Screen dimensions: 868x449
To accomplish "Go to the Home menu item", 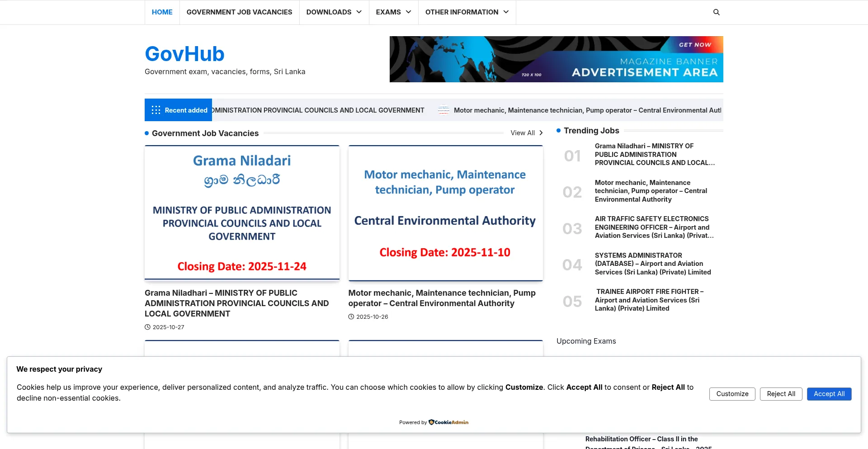I will (x=162, y=12).
